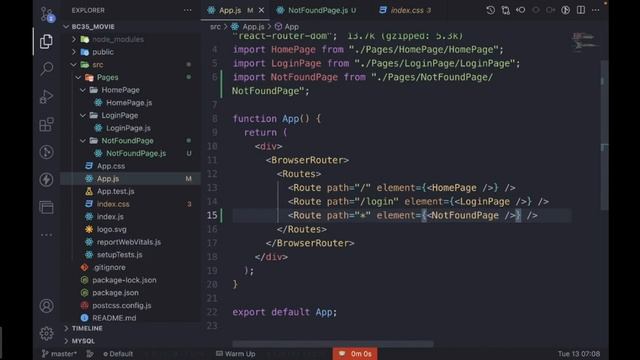Click the master branch status item

click(59, 353)
